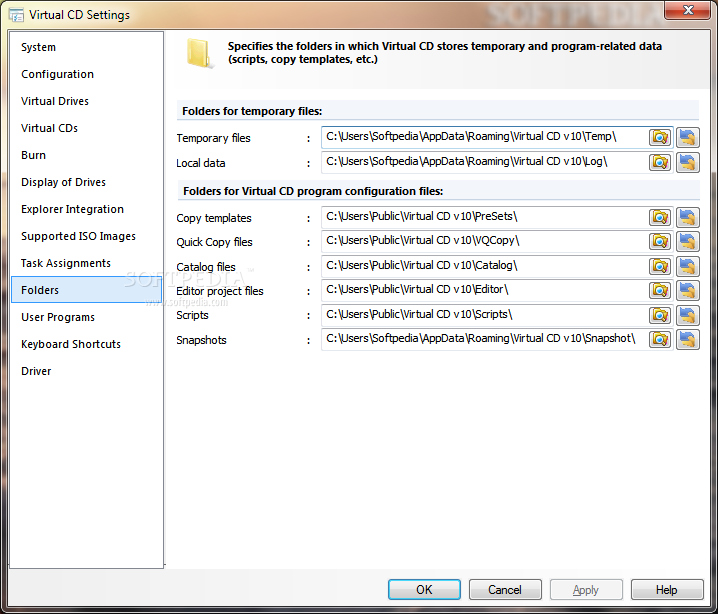Open Display of Drives settings
Screen dimensions: 718x614
pyautogui.click(x=86, y=182)
